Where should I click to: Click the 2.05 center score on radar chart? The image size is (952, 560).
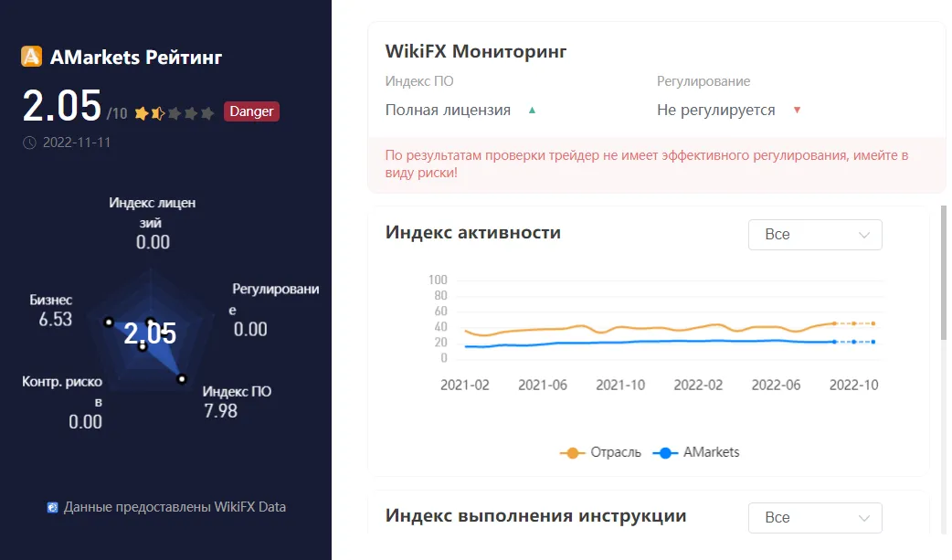(150, 333)
